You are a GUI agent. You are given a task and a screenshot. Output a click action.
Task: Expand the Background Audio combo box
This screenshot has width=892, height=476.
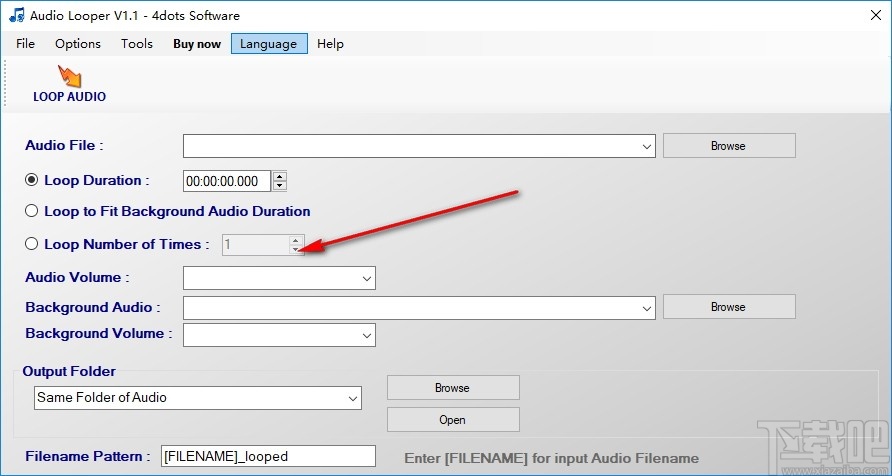click(x=647, y=308)
